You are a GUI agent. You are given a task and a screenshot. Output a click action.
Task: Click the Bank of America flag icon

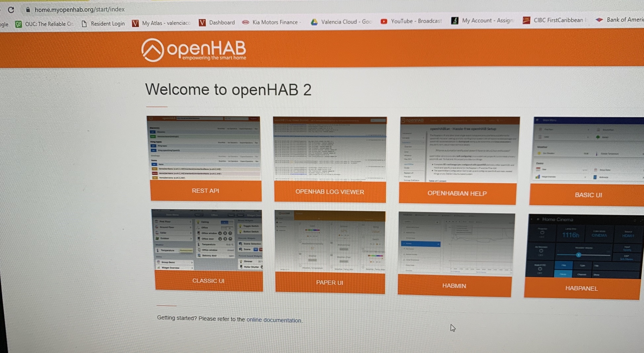[x=600, y=20]
